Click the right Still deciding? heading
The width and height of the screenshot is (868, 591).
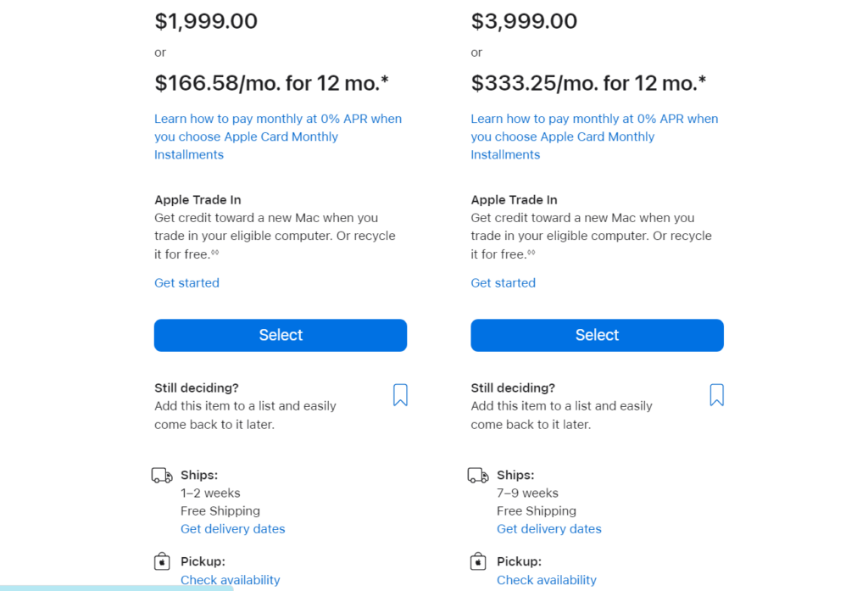pyautogui.click(x=513, y=388)
